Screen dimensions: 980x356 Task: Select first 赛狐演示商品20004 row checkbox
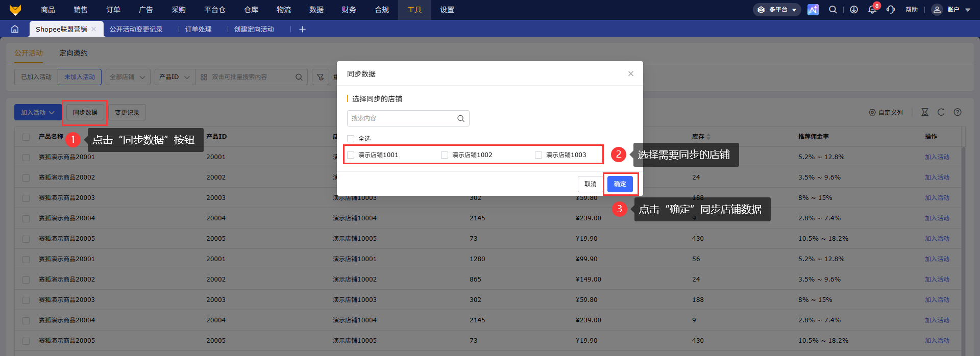point(26,218)
